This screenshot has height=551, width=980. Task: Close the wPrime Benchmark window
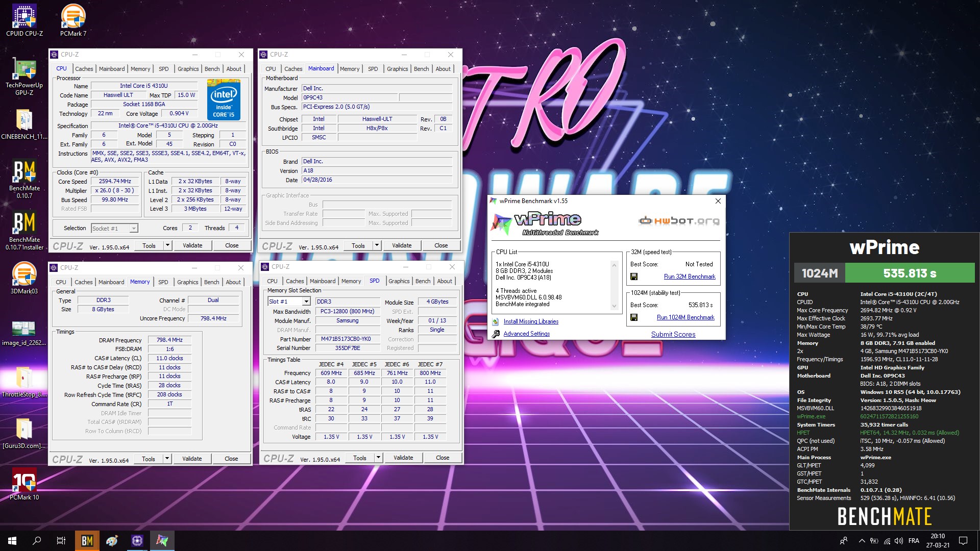click(718, 201)
